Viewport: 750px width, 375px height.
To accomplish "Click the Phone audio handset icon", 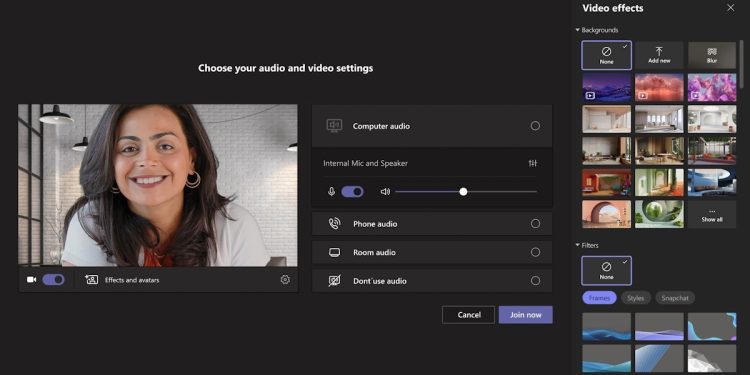I will 334,224.
